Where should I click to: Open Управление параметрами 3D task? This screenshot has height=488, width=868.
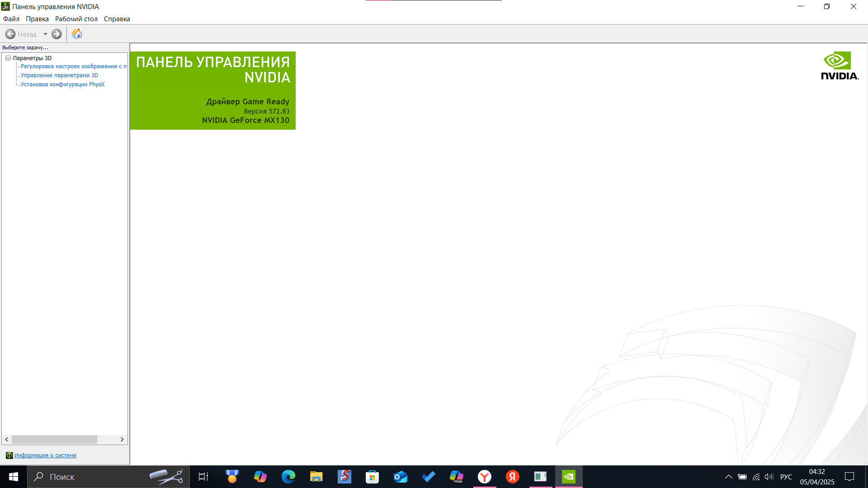(x=59, y=75)
